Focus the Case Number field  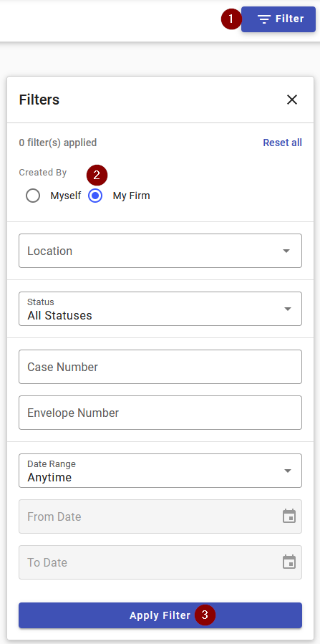[x=160, y=367]
